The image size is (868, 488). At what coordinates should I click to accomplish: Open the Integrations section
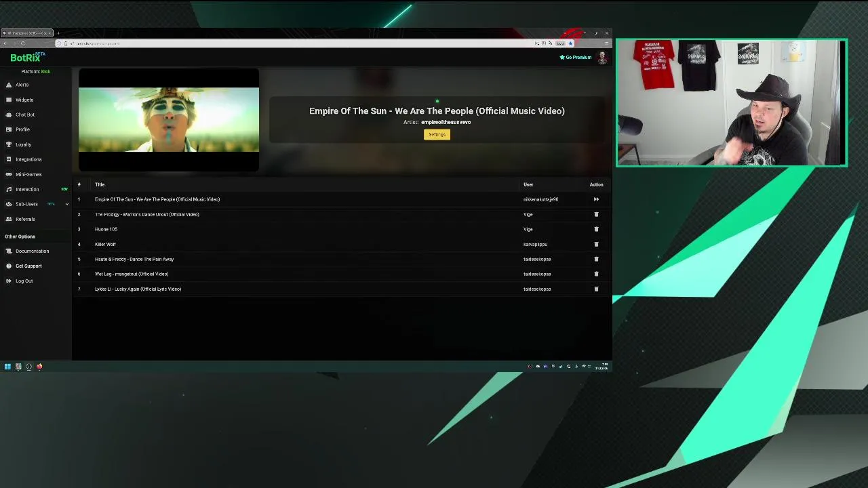point(28,159)
